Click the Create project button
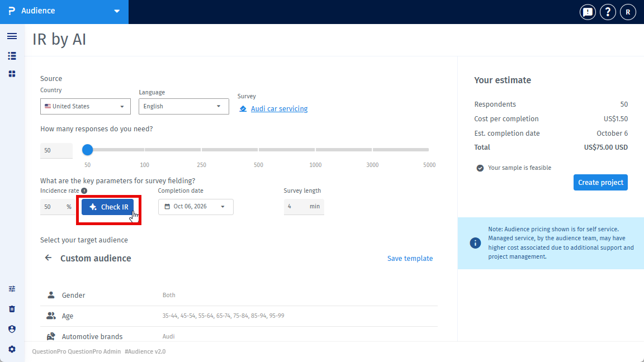Viewport: 644px width, 362px height. [x=600, y=183]
